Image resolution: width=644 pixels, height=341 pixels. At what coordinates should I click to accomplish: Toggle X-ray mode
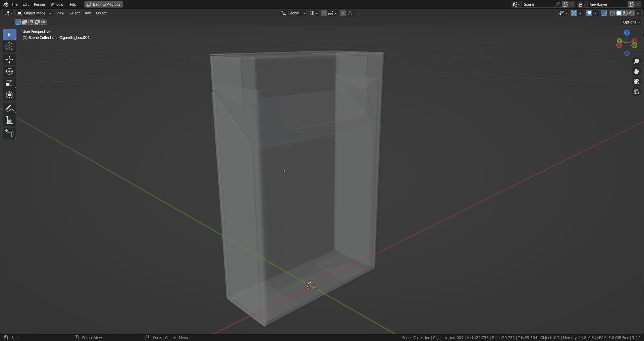(604, 13)
